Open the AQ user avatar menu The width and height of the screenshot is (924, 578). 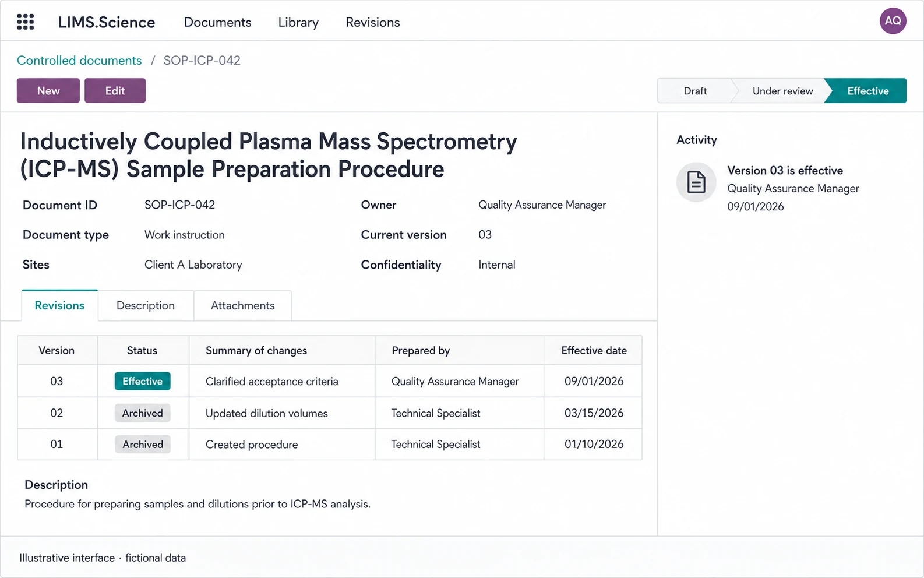(x=893, y=21)
